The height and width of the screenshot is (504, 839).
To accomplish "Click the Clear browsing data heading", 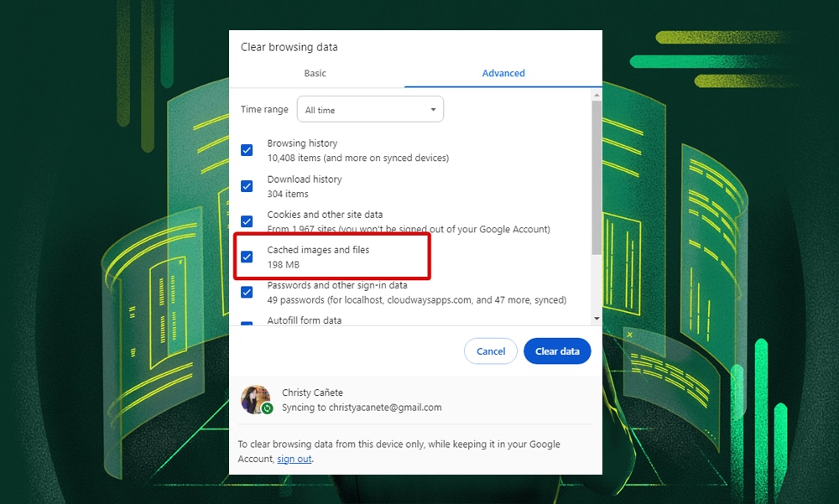I will tap(289, 47).
